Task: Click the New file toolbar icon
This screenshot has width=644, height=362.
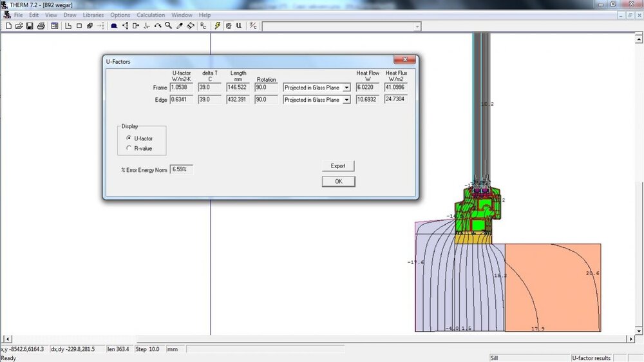Action: click(x=9, y=26)
